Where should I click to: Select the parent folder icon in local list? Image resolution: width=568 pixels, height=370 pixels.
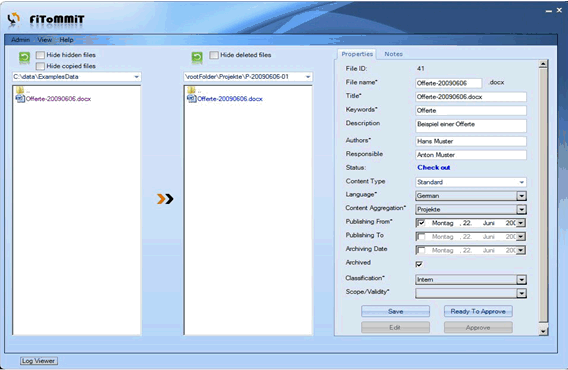pyautogui.click(x=20, y=90)
